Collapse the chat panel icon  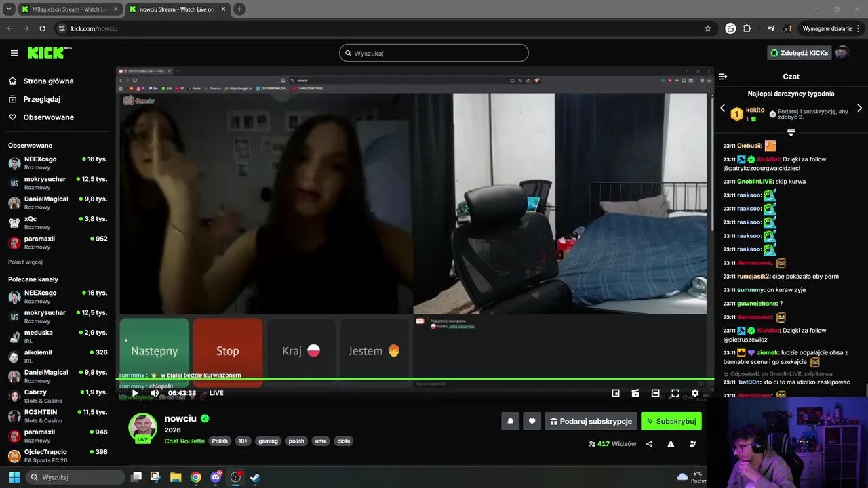(x=723, y=77)
